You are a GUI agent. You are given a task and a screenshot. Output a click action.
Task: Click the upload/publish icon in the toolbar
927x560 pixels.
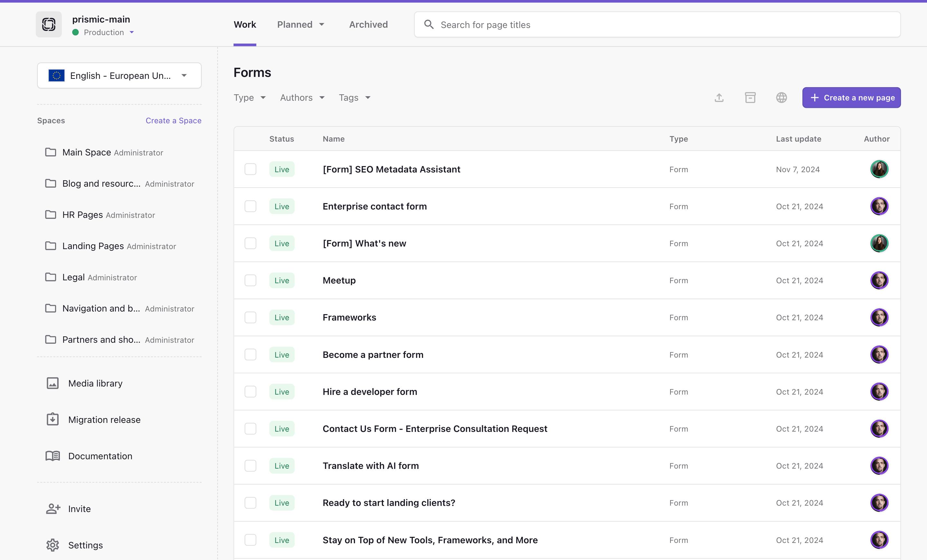pyautogui.click(x=719, y=98)
